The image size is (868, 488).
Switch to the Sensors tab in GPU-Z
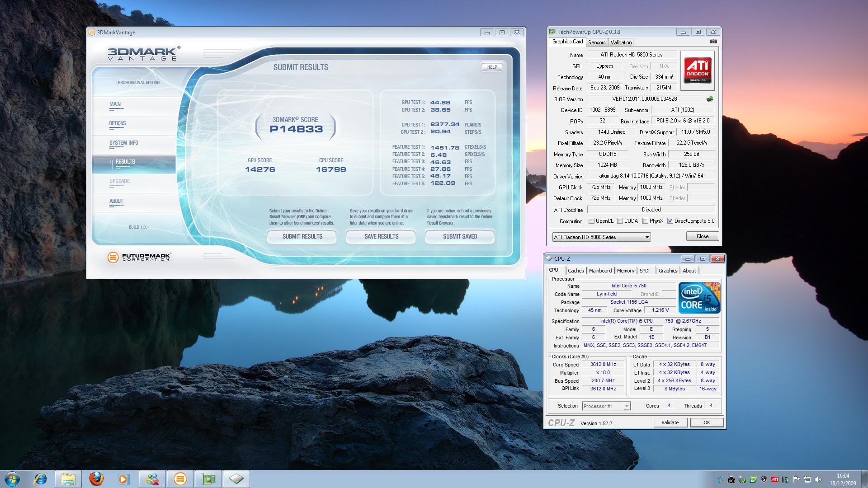tap(596, 42)
